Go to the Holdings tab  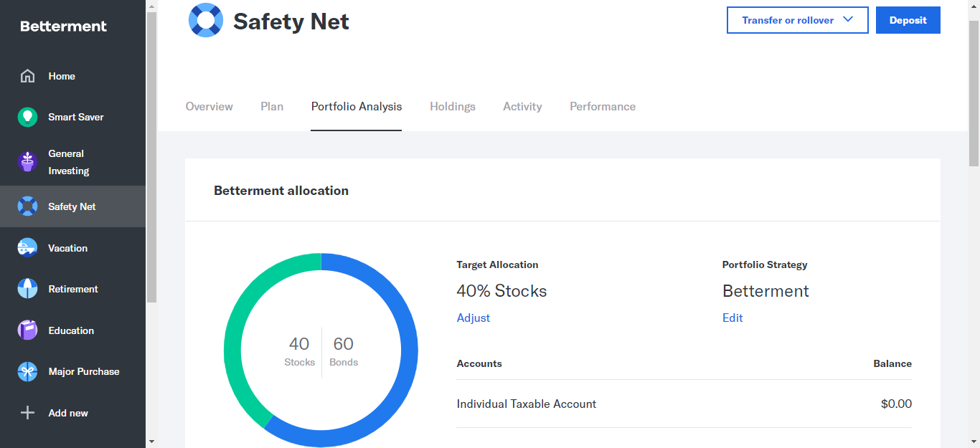click(x=452, y=106)
